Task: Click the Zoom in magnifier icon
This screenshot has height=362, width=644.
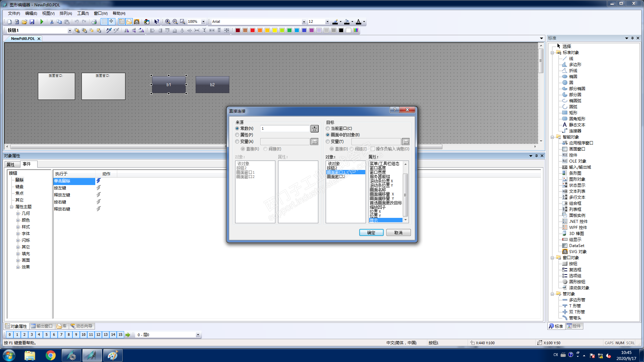Action: point(168,22)
